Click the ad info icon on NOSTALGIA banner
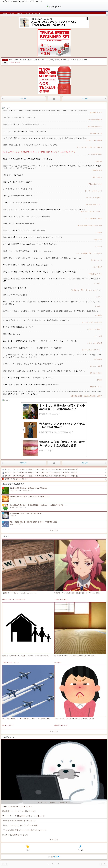The image size is (108, 868). 87,19
